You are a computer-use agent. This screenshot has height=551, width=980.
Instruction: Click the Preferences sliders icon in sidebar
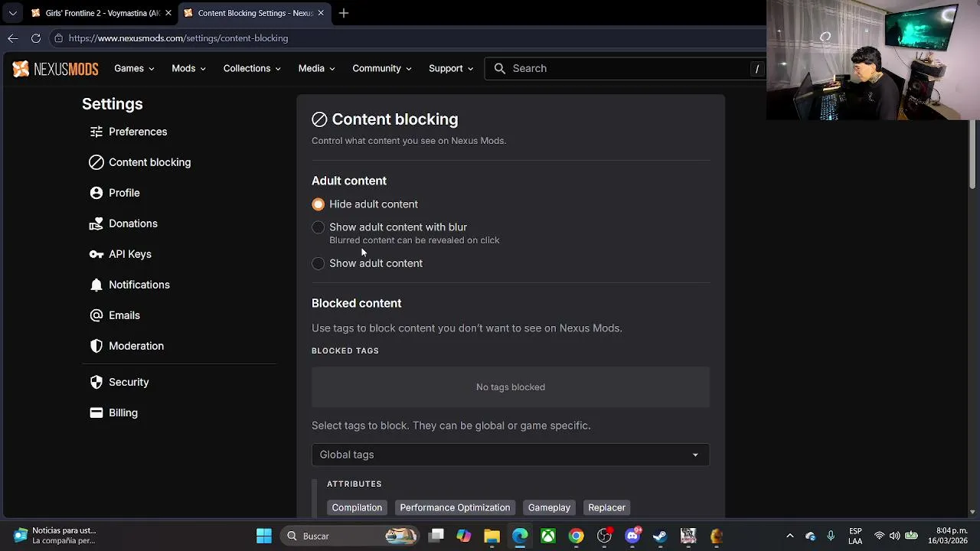click(96, 132)
